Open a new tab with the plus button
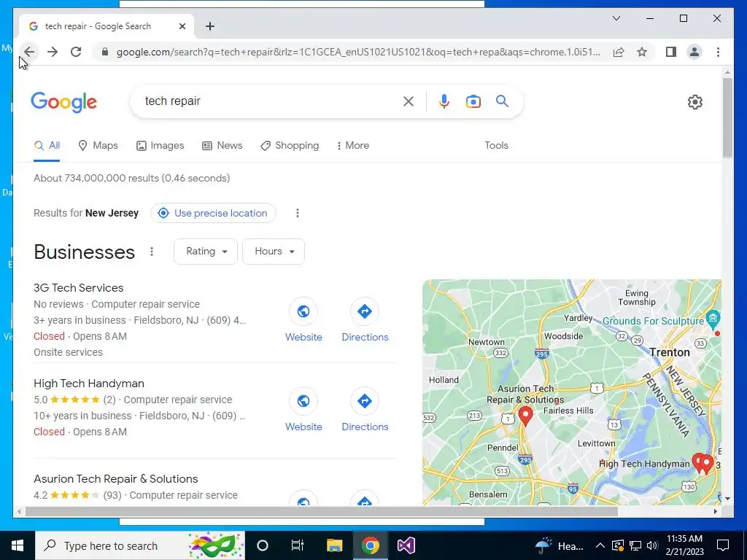The height and width of the screenshot is (560, 747). click(210, 26)
